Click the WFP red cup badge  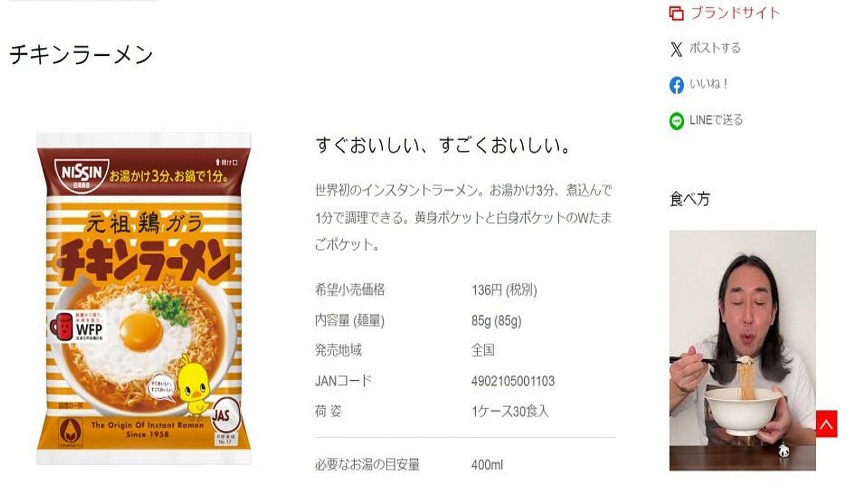pos(77,327)
